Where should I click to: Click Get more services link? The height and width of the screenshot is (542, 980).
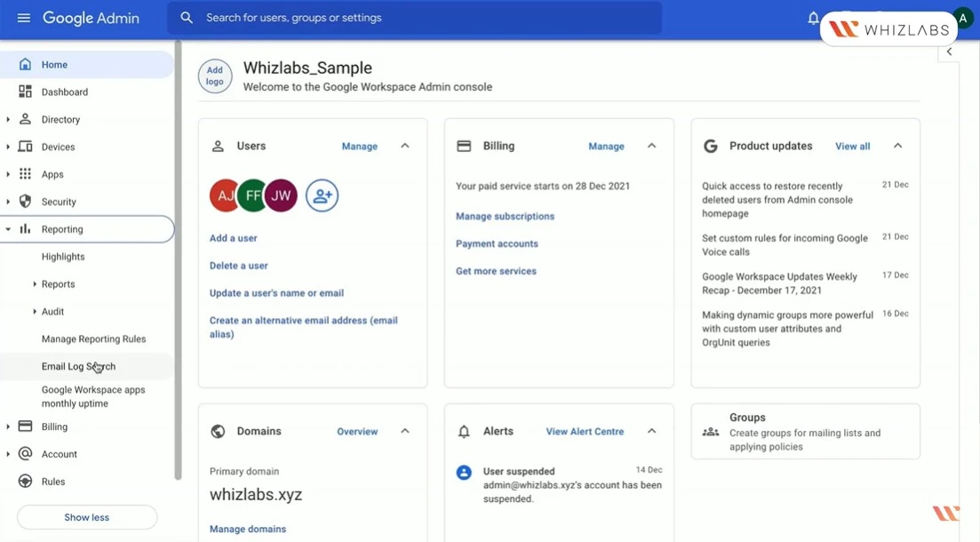pos(497,271)
